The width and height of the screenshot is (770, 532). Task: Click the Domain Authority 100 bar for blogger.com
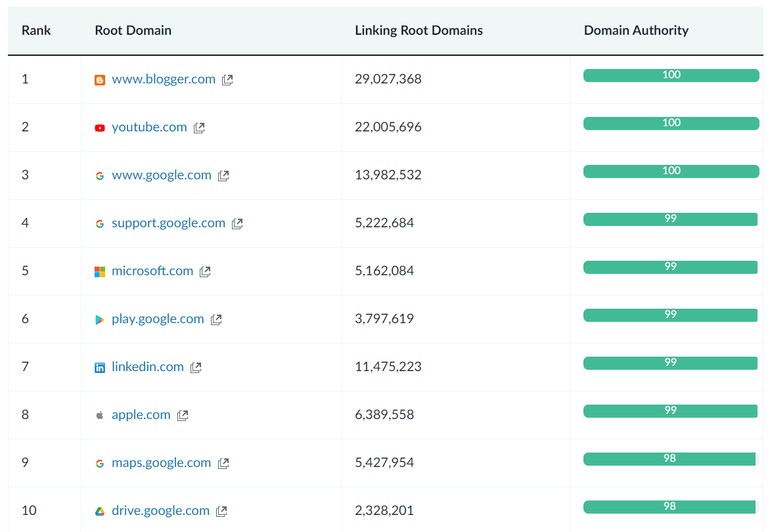[x=670, y=75]
